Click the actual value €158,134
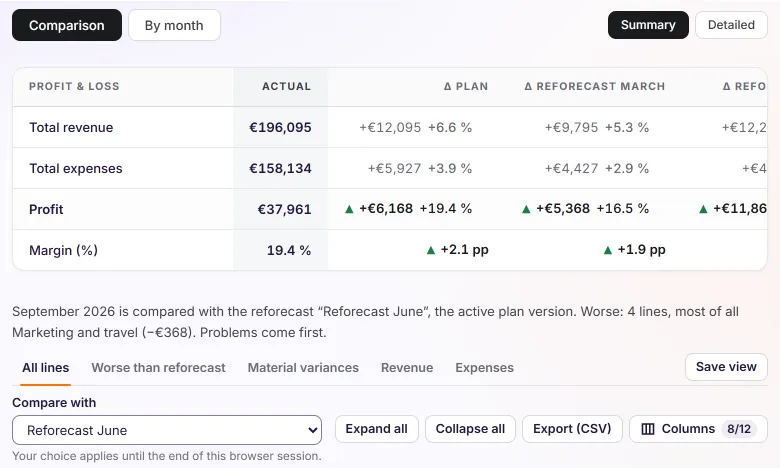The image size is (780, 468). tap(280, 169)
